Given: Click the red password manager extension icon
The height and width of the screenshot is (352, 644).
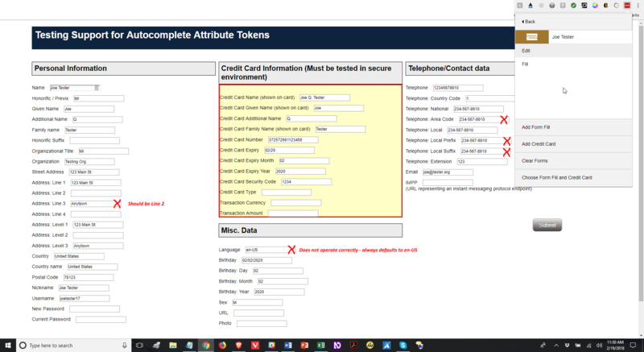Looking at the screenshot, I should click(x=625, y=5).
